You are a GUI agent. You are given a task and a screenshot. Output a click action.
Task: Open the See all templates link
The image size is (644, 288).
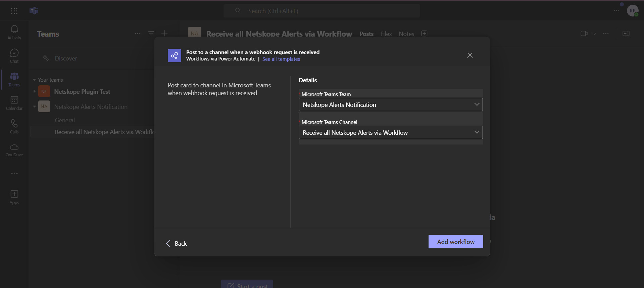(281, 59)
